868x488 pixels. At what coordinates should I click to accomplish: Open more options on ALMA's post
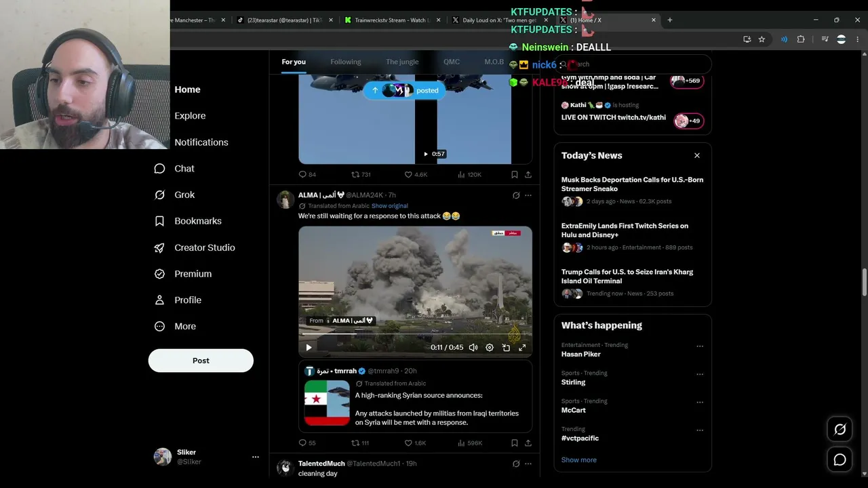(528, 195)
